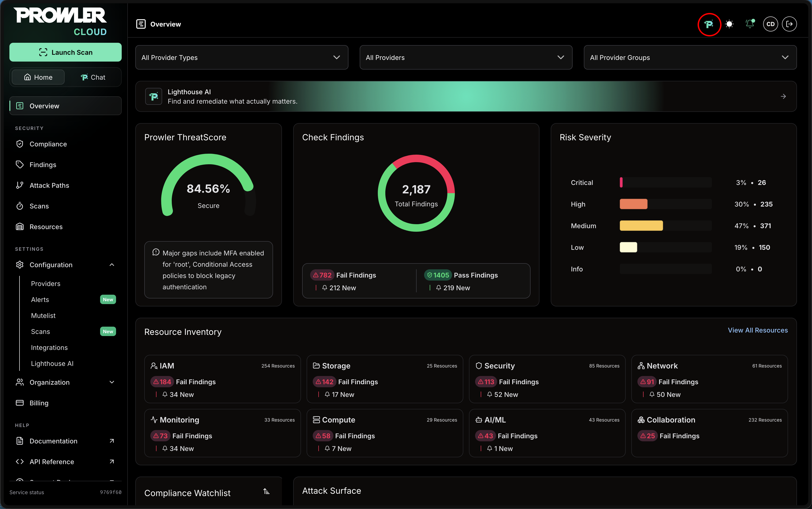The height and width of the screenshot is (509, 812).
Task: Click the Configuration gear icon
Action: point(20,265)
